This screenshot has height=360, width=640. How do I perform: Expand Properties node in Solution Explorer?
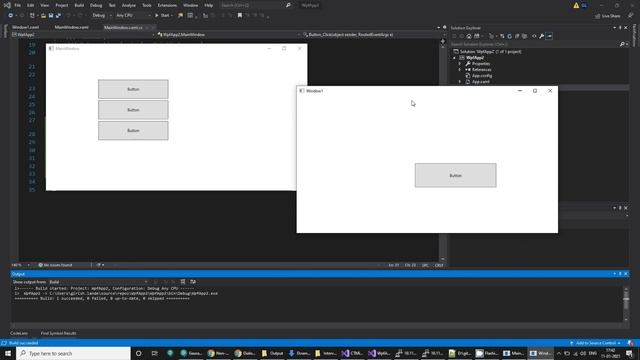coord(460,64)
